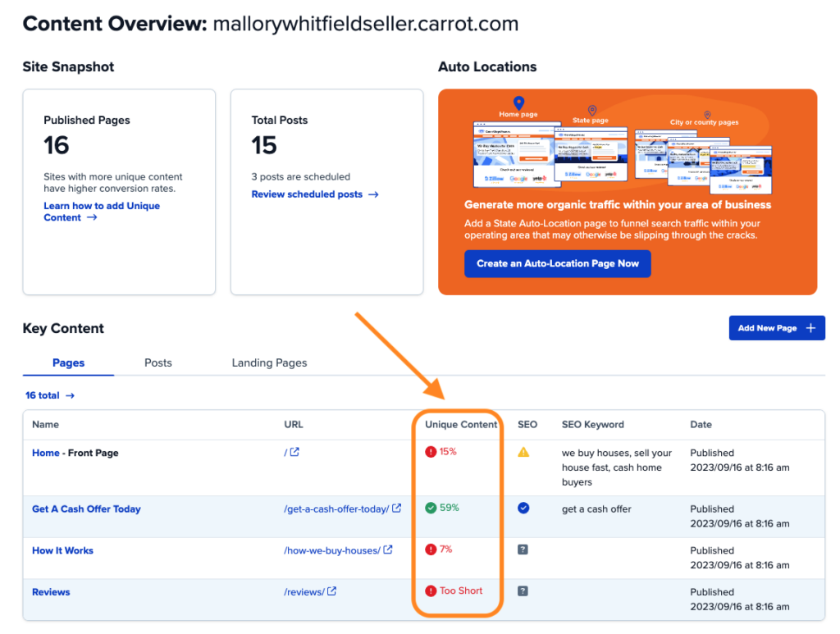Click the SEO Keyword column header
Viewport: 840px width, 634px height.
point(593,425)
